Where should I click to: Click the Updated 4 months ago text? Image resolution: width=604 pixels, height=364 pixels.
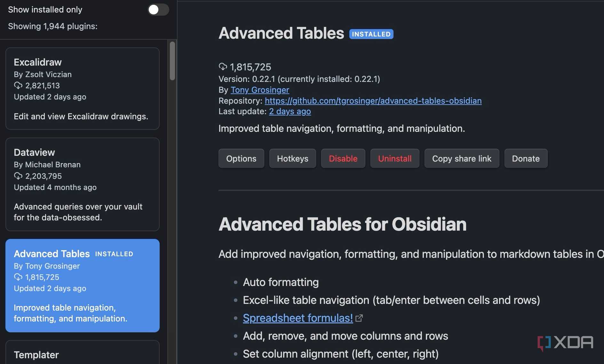(55, 187)
